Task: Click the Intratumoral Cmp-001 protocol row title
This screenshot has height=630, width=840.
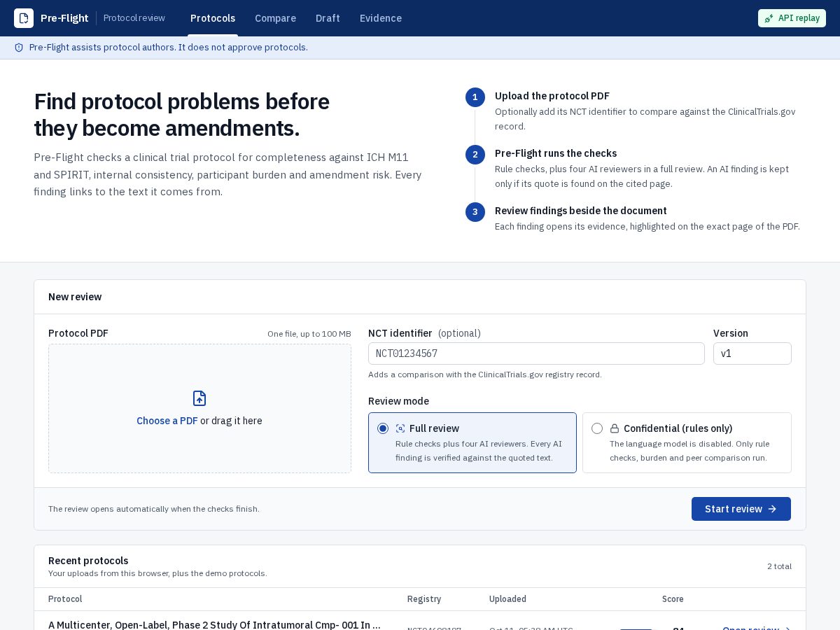Action: pyautogui.click(x=215, y=624)
